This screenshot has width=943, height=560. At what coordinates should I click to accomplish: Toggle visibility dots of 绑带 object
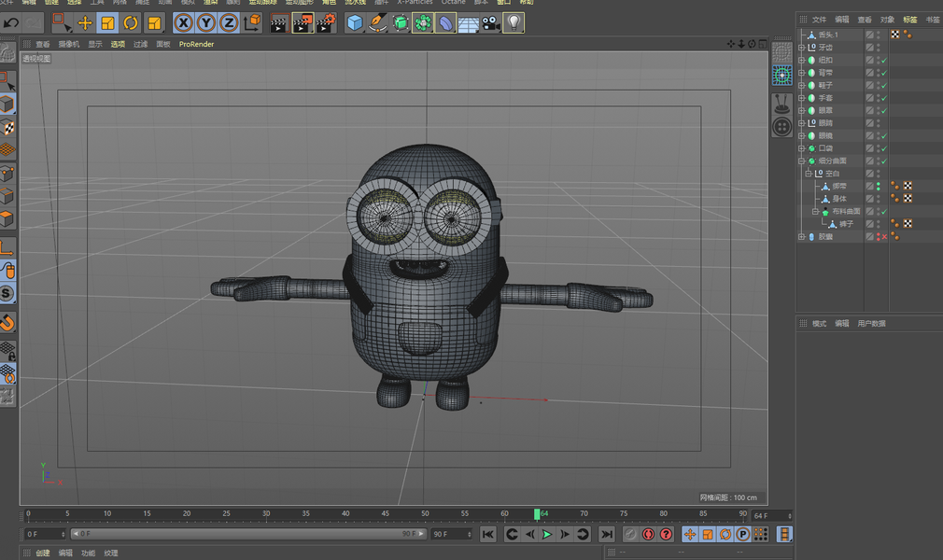878,187
